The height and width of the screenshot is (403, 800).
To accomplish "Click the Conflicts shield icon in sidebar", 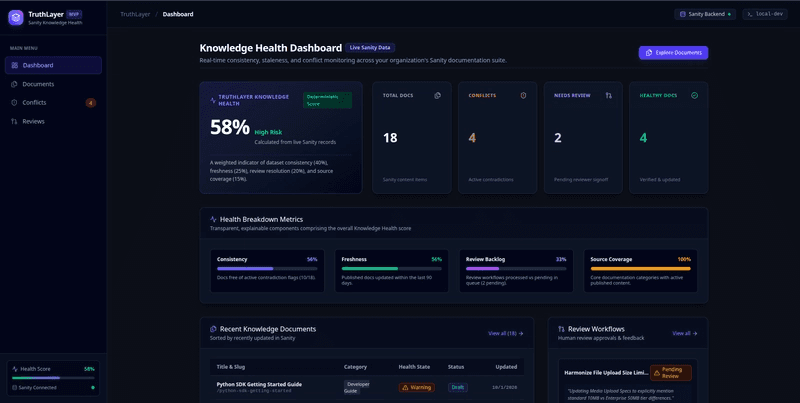I will tap(14, 103).
